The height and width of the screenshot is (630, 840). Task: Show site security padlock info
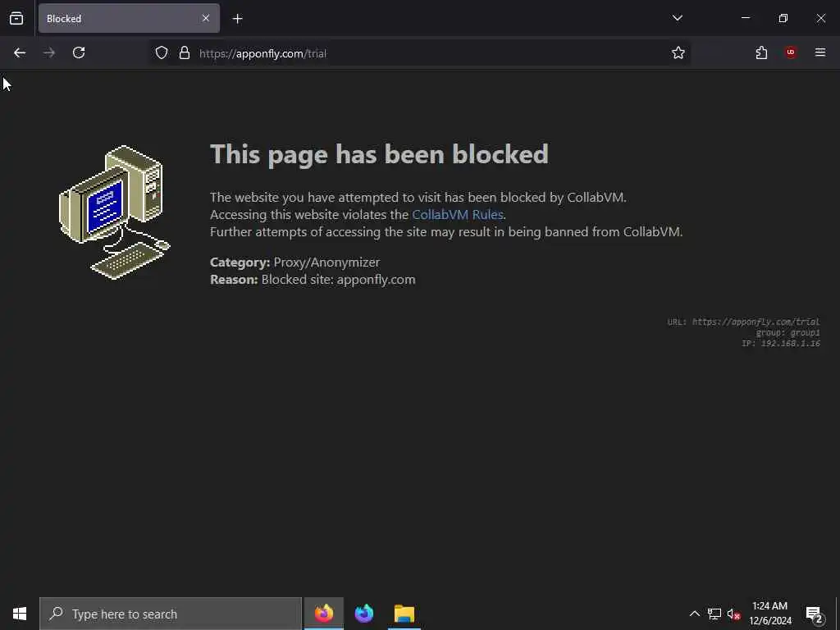[x=185, y=52]
